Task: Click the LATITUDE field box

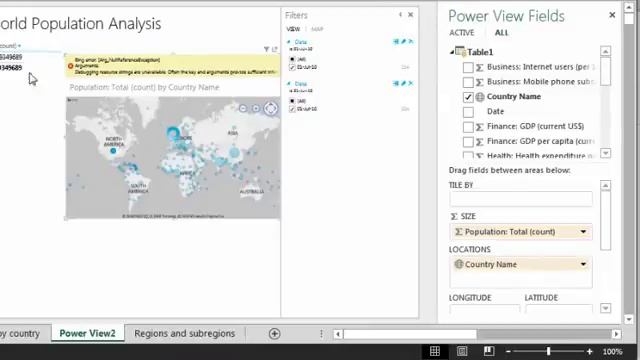Action: coord(559,309)
